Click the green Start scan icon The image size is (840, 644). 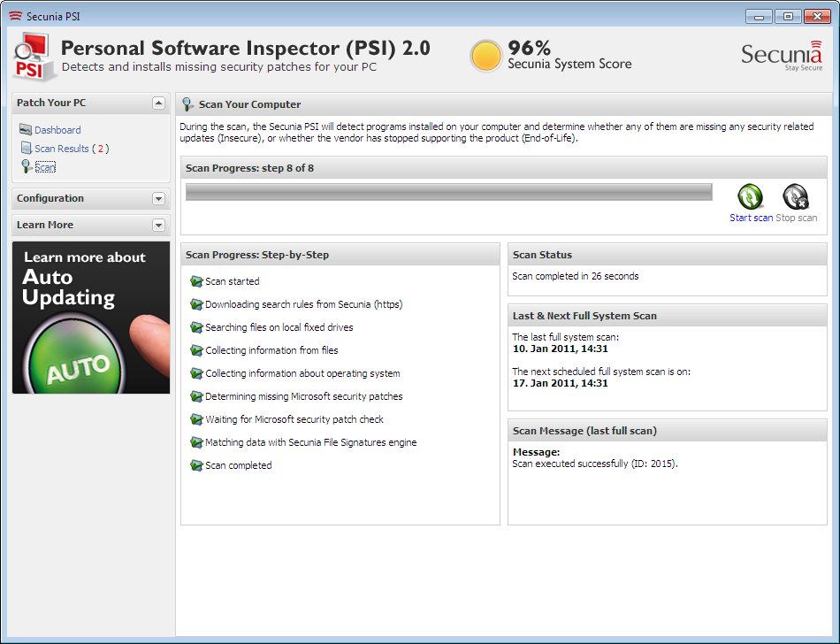(750, 196)
